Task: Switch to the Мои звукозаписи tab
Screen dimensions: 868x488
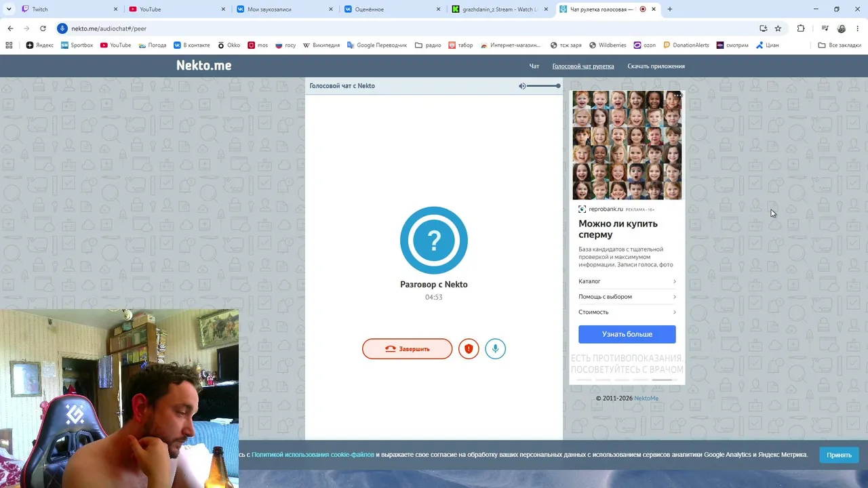Action: [285, 9]
